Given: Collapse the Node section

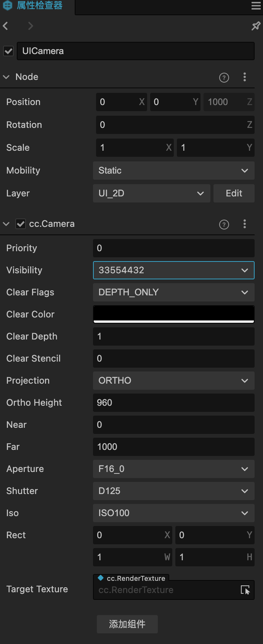Looking at the screenshot, I should point(6,77).
